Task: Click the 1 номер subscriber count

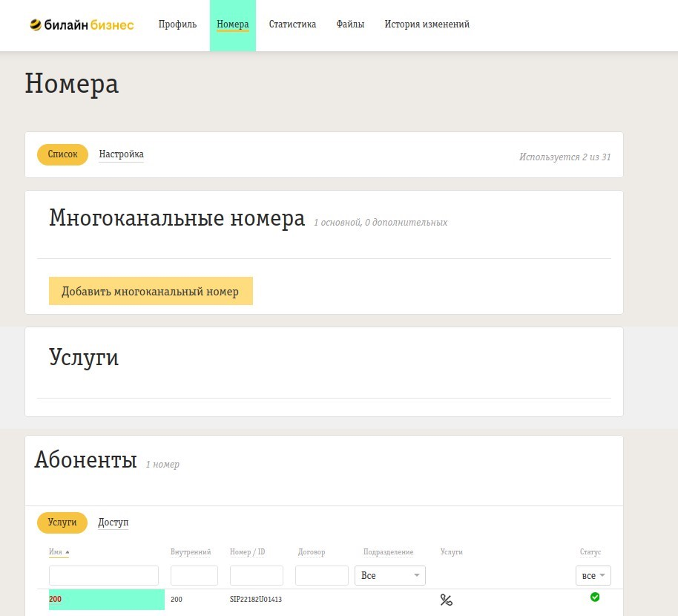Action: pos(162,464)
